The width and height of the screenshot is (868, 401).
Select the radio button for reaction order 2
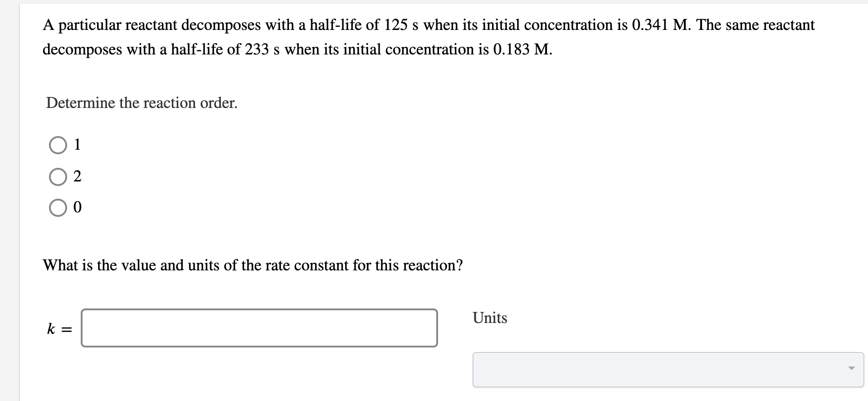coord(59,177)
